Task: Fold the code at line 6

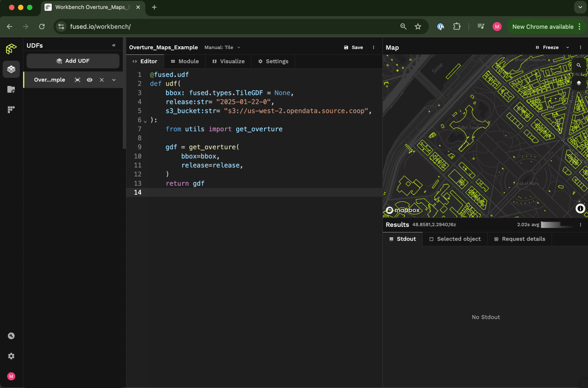Action: coord(145,121)
